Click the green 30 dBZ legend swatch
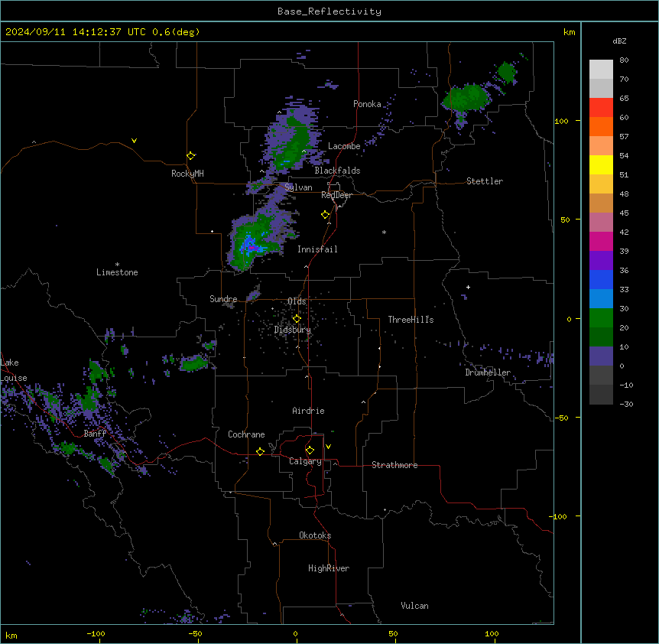Screen dimensions: 659x644 point(601,318)
